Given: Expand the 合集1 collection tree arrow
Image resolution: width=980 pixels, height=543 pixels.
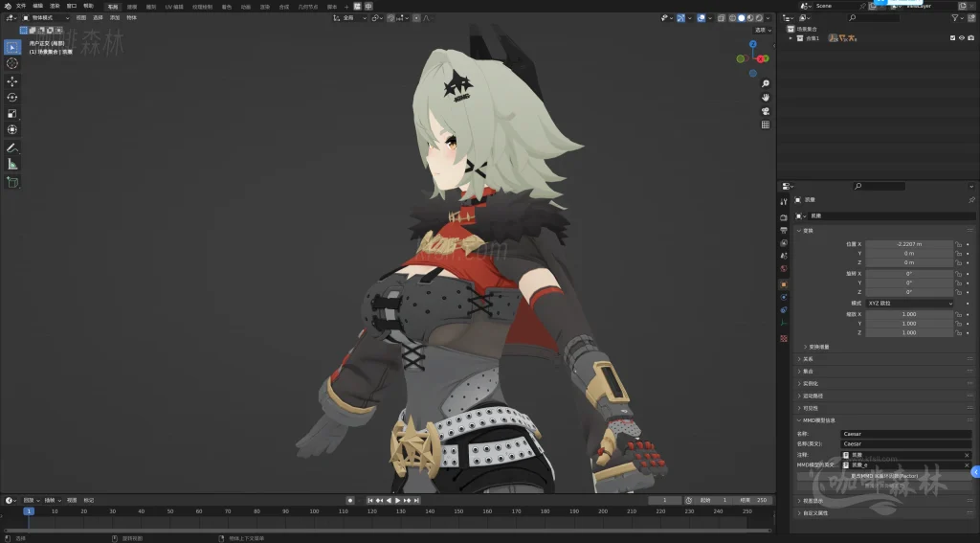Looking at the screenshot, I should [x=791, y=38].
